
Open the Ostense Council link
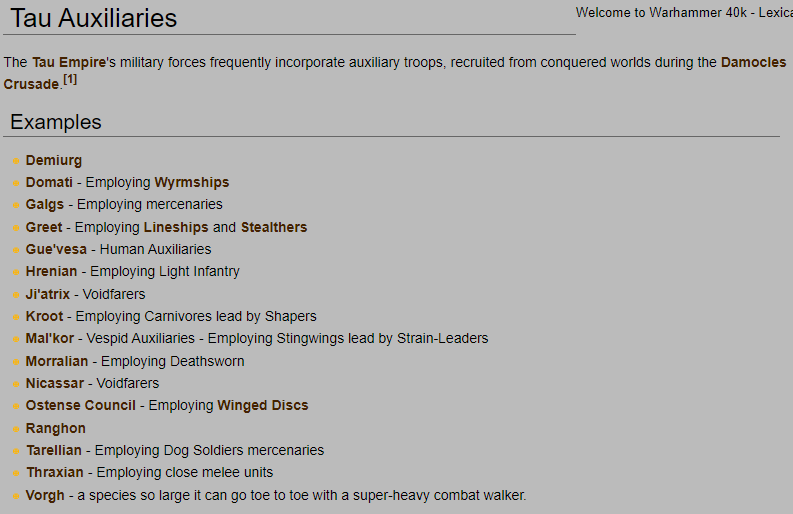click(x=80, y=405)
